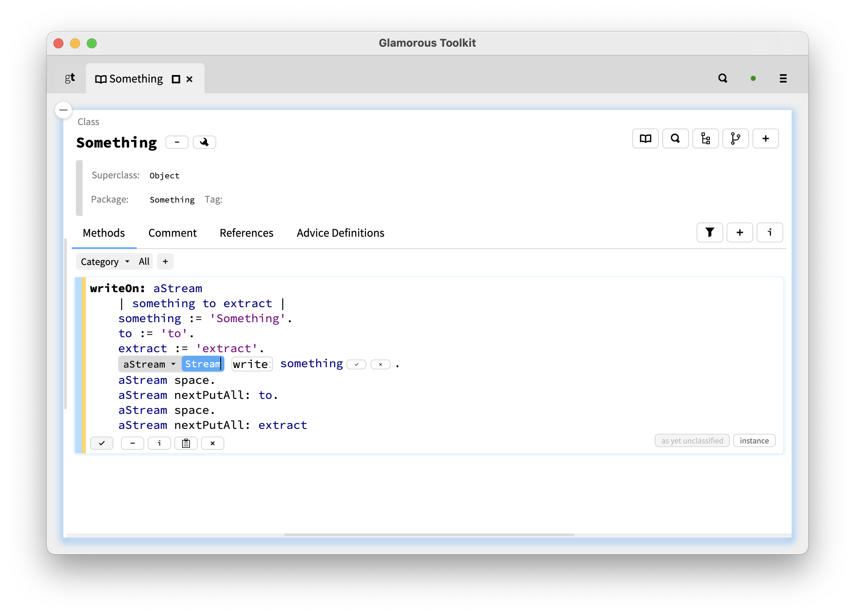Maximize the Something tab using the square icon

176,79
